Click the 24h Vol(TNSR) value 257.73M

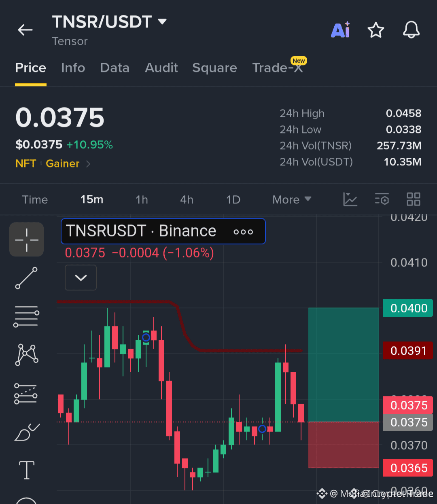[x=399, y=146]
